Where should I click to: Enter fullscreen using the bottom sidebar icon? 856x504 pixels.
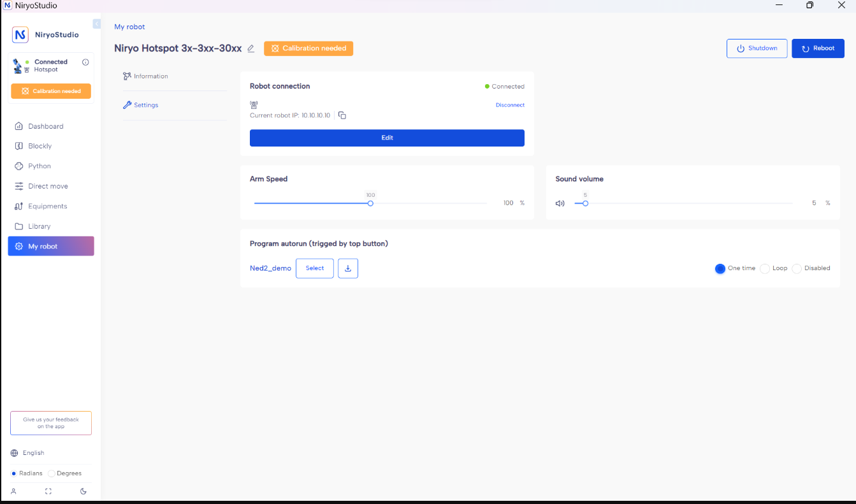click(48, 491)
